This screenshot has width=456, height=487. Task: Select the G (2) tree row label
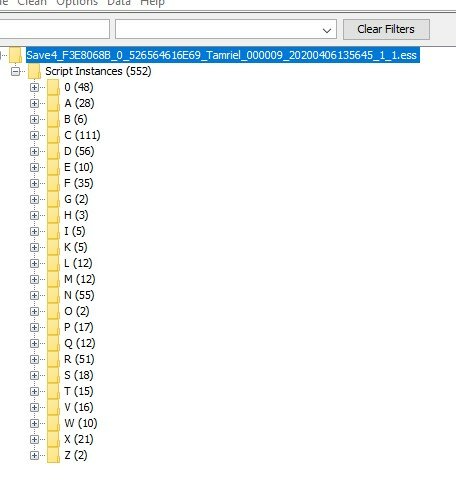pyautogui.click(x=76, y=199)
